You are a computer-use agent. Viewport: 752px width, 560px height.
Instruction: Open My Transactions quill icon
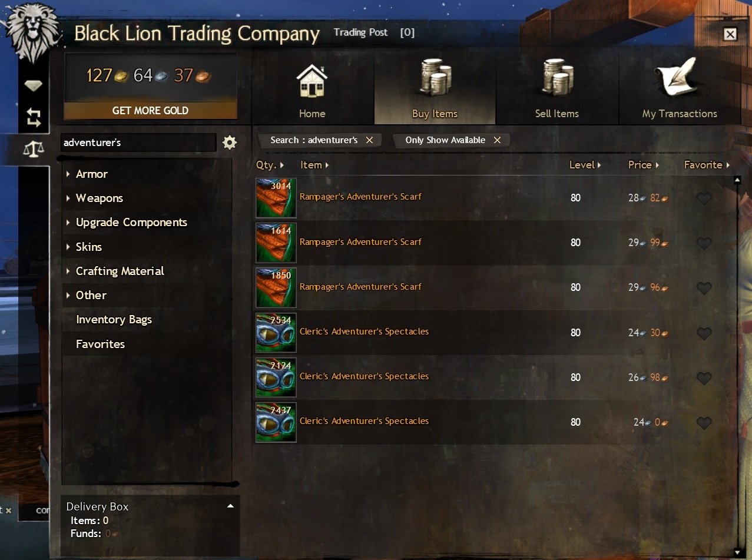(x=676, y=78)
